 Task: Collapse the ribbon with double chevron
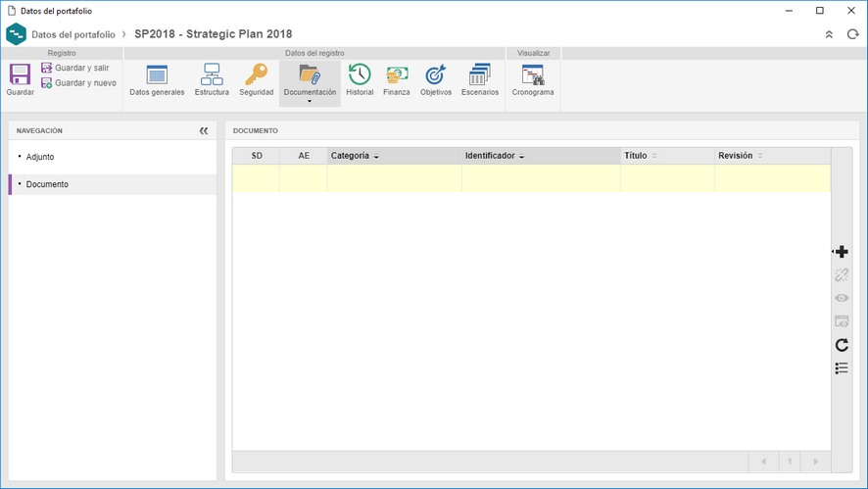tap(829, 34)
